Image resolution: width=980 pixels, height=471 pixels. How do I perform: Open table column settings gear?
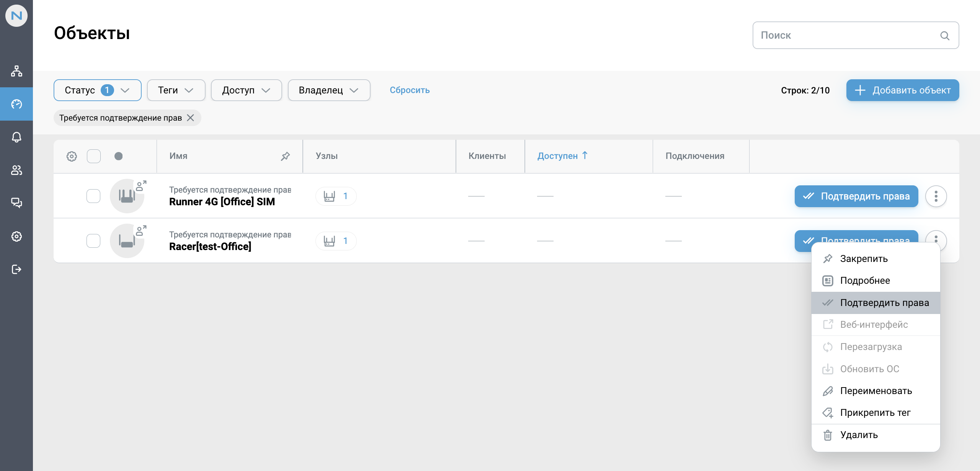pyautogui.click(x=72, y=156)
